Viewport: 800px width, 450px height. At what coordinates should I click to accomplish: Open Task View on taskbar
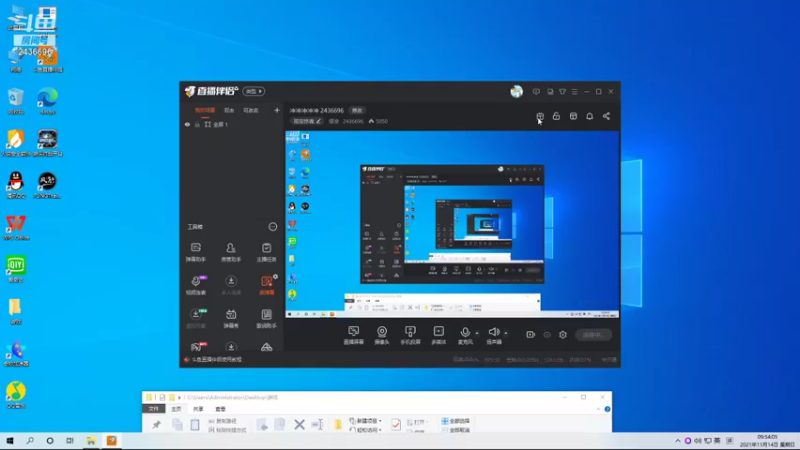[x=70, y=441]
